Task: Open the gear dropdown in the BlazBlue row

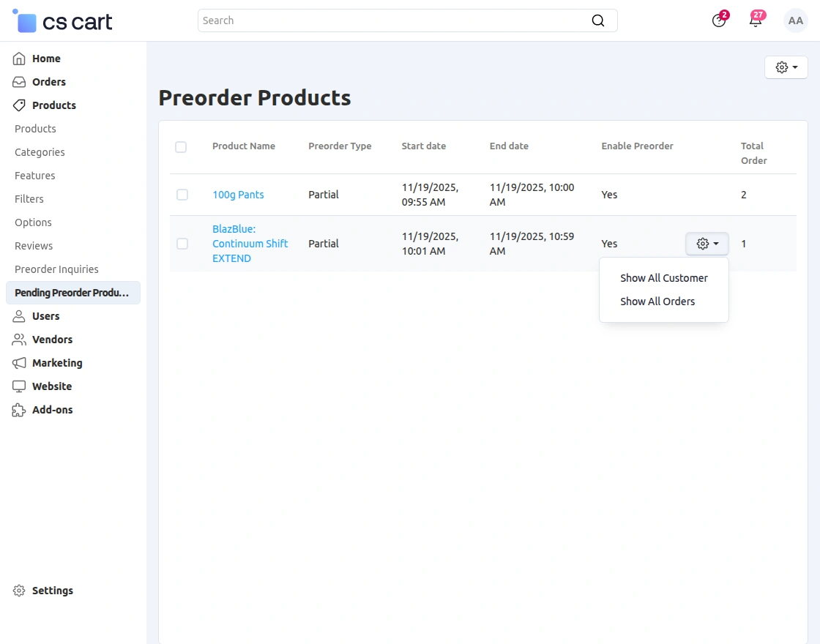Action: click(x=706, y=244)
